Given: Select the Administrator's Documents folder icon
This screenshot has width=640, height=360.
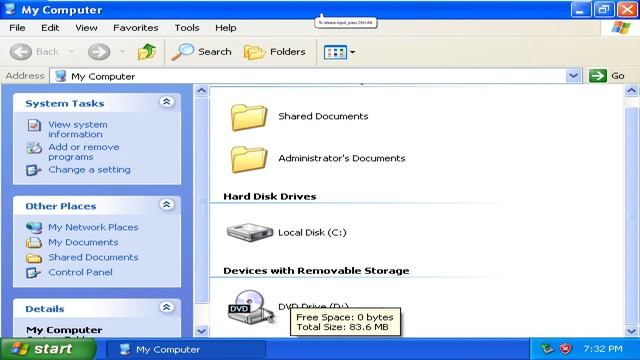Looking at the screenshot, I should click(x=249, y=159).
